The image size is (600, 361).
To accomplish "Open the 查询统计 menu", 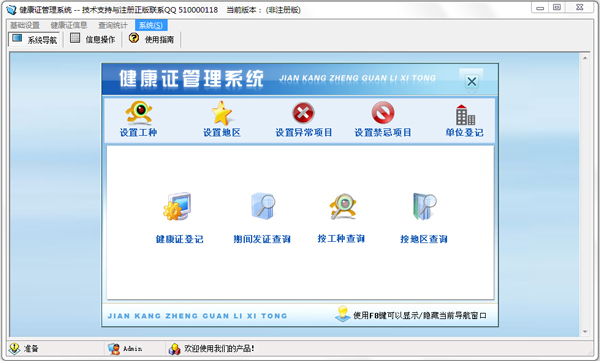I will (x=113, y=25).
